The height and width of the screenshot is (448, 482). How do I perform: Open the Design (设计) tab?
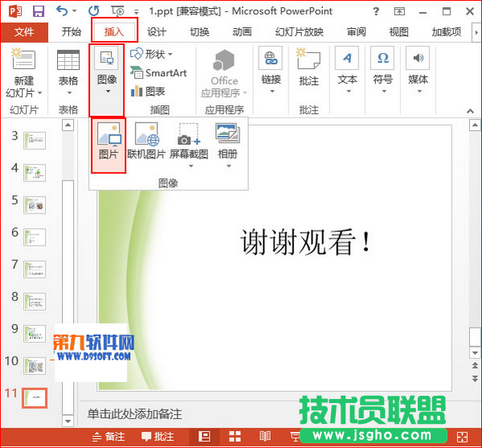tap(157, 31)
